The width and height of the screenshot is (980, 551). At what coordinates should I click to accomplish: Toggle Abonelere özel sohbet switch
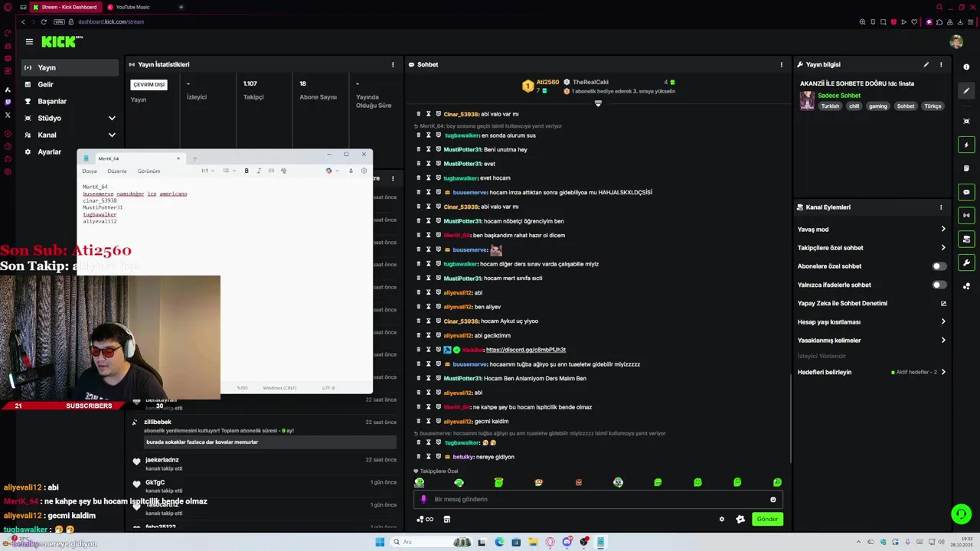click(x=939, y=266)
